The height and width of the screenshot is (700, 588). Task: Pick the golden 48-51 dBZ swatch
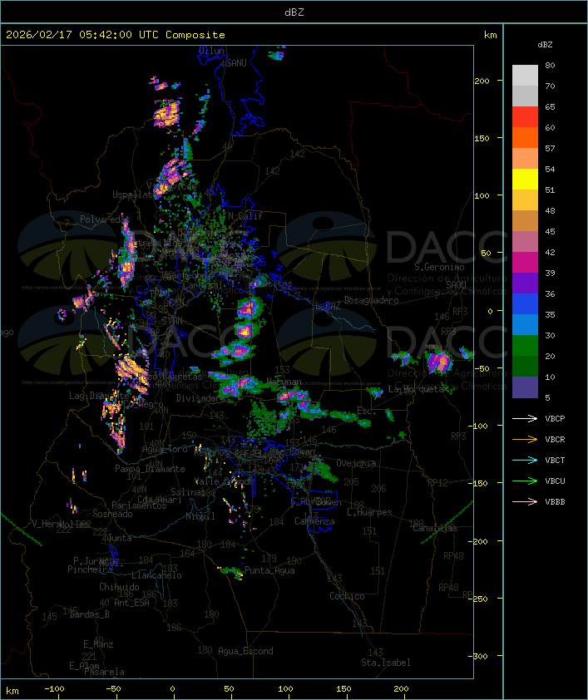[x=525, y=200]
